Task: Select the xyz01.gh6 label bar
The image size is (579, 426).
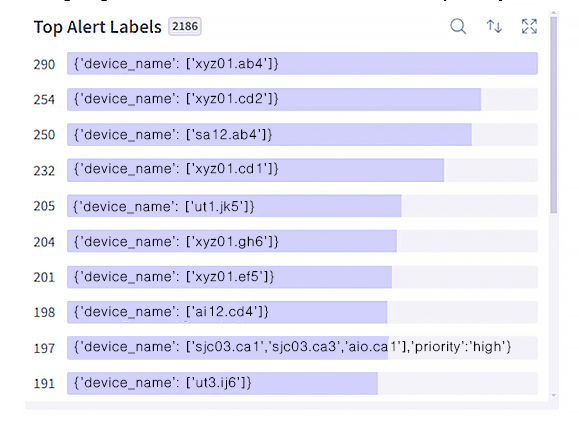Action: click(x=302, y=241)
